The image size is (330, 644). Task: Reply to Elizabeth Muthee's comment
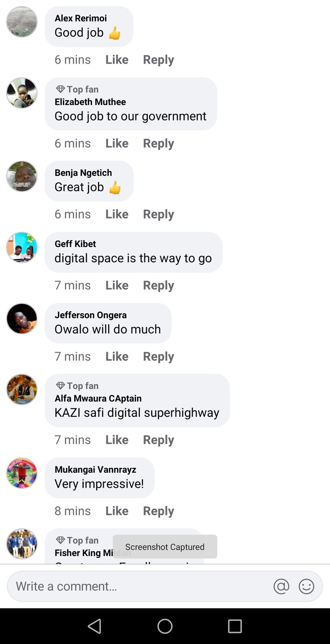click(x=159, y=143)
